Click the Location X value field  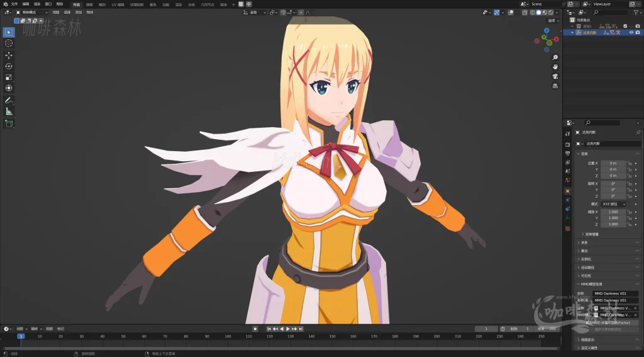click(613, 163)
